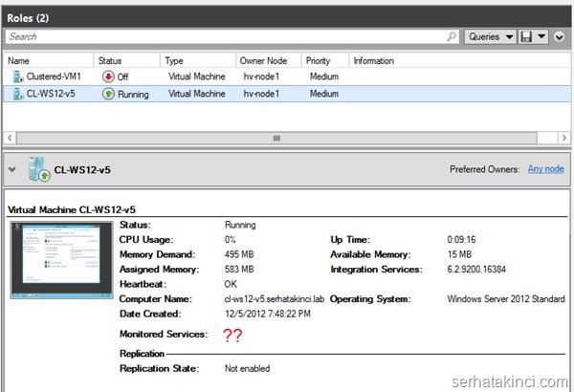Sort by the Name column header
Viewport: 574px width, 392px height.
49,61
